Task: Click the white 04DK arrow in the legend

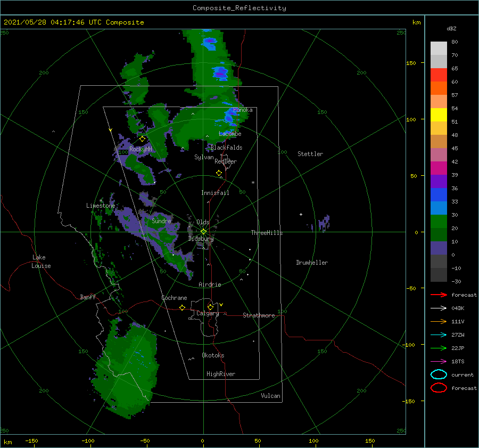Action: click(x=439, y=308)
